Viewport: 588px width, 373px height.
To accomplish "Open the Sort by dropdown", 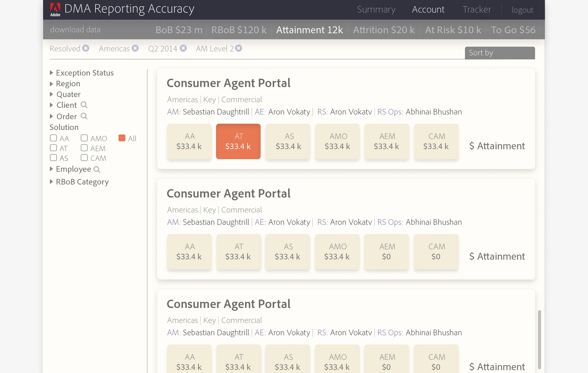I will click(499, 53).
